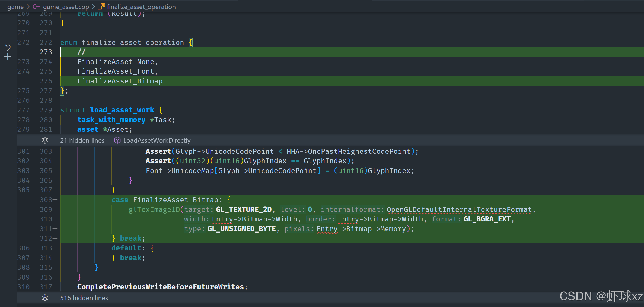Click the stage change plus icon

[8, 57]
